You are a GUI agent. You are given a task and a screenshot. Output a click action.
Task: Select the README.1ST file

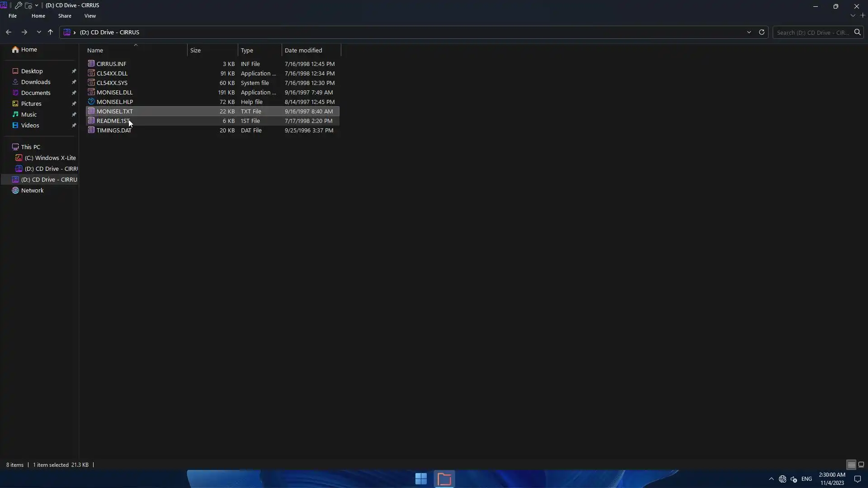113,121
